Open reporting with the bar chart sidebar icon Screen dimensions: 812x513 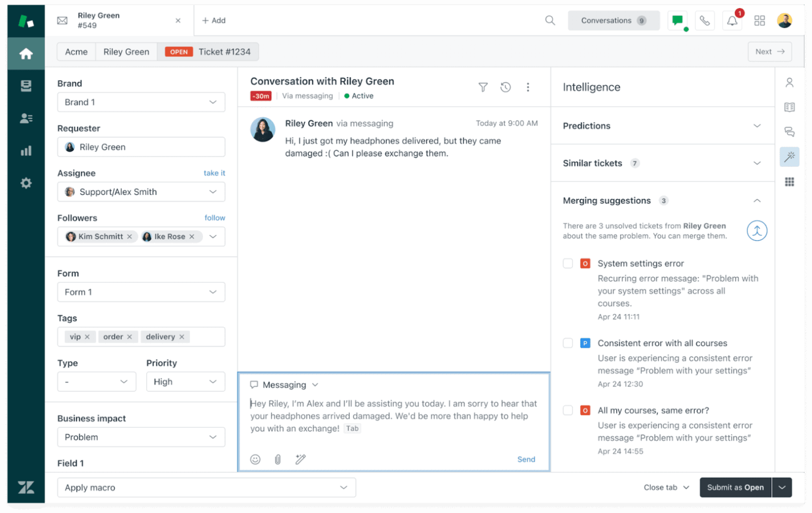tap(26, 150)
